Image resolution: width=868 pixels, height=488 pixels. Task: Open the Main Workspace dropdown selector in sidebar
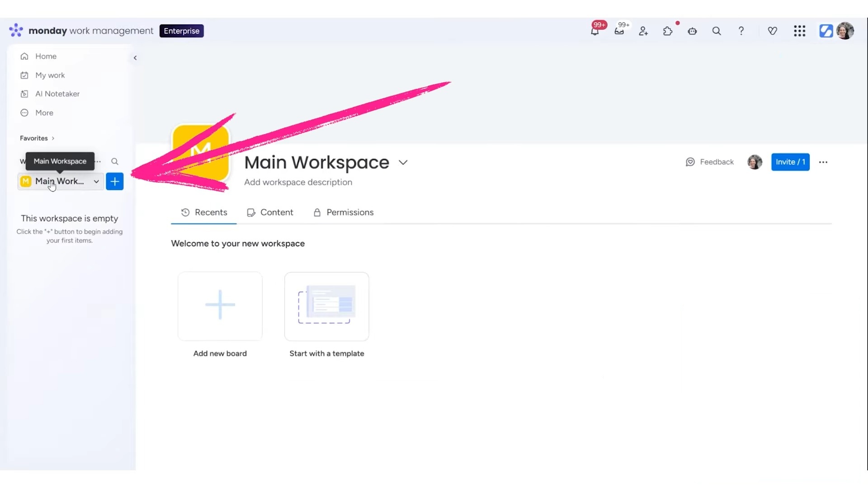pos(61,181)
